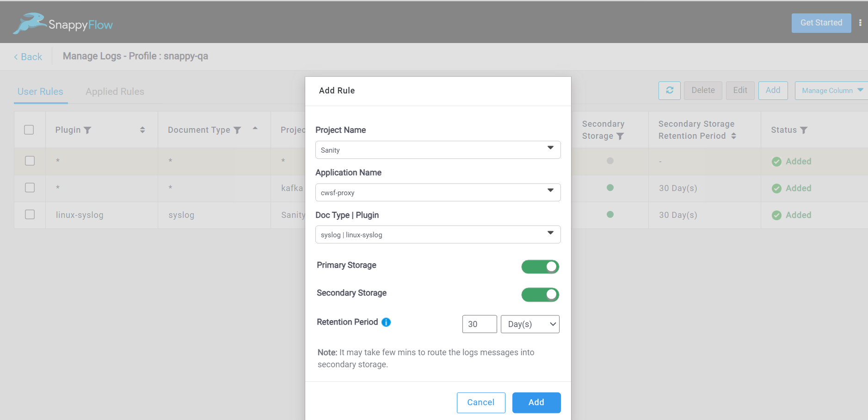Click Cancel in the Add Rule dialog
This screenshot has width=868, height=420.
tap(481, 402)
